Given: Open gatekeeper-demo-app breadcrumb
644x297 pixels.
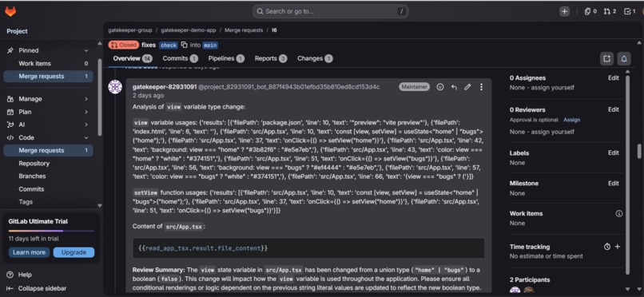Looking at the screenshot, I should click(188, 30).
